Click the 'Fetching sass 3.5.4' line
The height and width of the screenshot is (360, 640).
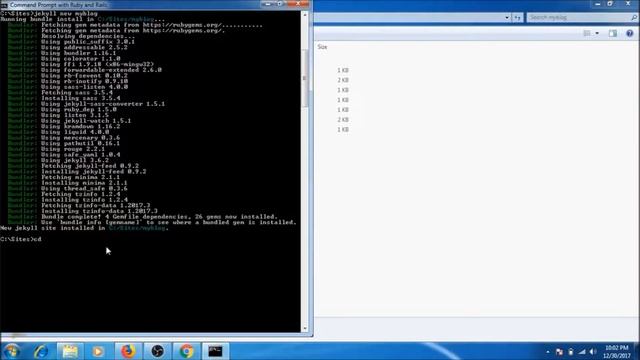(x=77, y=93)
